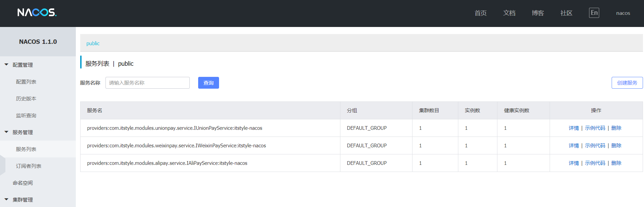Open 社区 in the top navigation
644x207 pixels.
coord(566,13)
